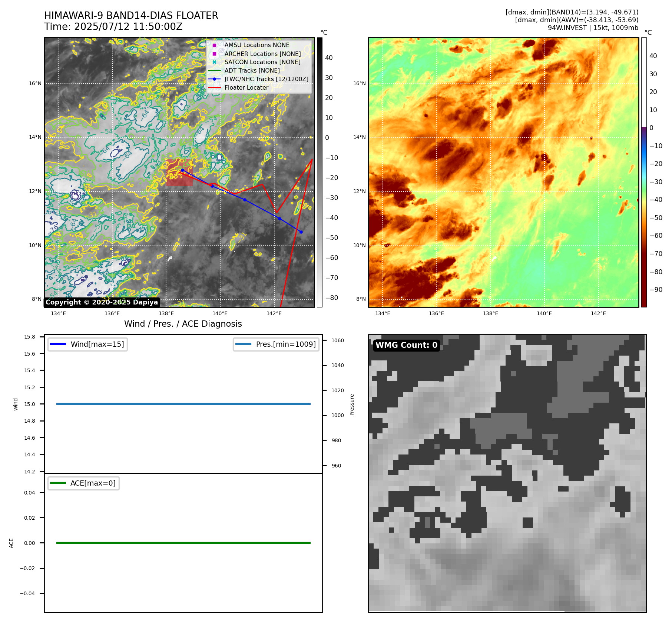Click the Pres.[min=1009] legend entry
The image size is (672, 626).
coord(276,344)
